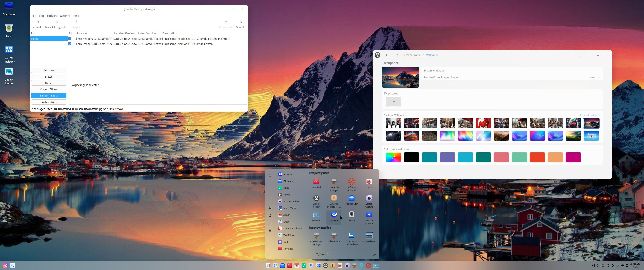Click show all 44 items link
The width and height of the screenshot is (644, 270).
(x=590, y=115)
